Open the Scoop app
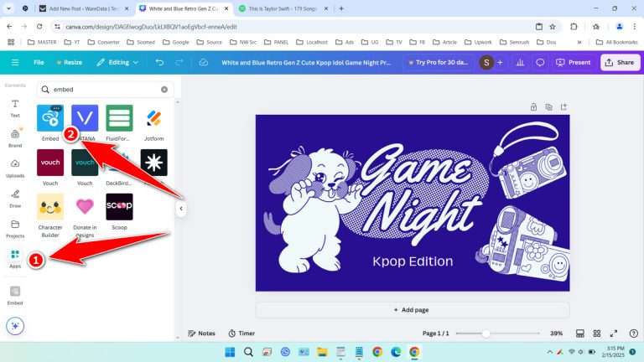Viewport: 644px width, 362px height. [119, 207]
